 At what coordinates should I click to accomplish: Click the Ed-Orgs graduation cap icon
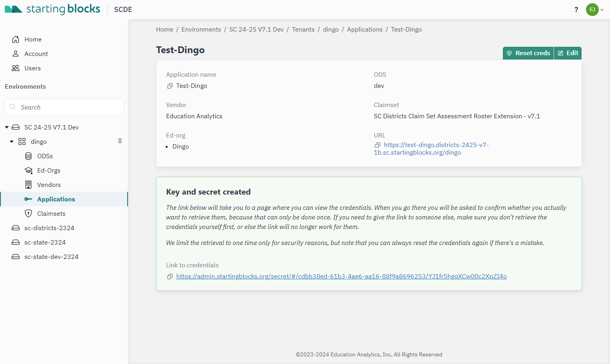coord(28,170)
